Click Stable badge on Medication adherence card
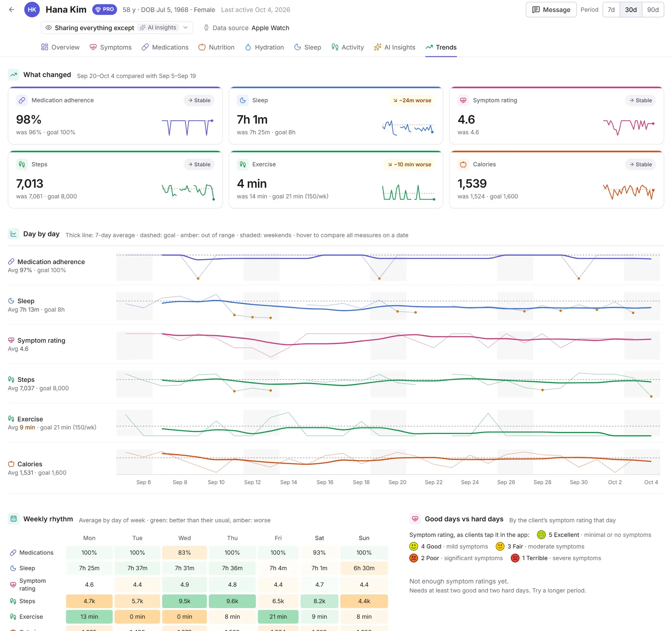 click(x=199, y=100)
